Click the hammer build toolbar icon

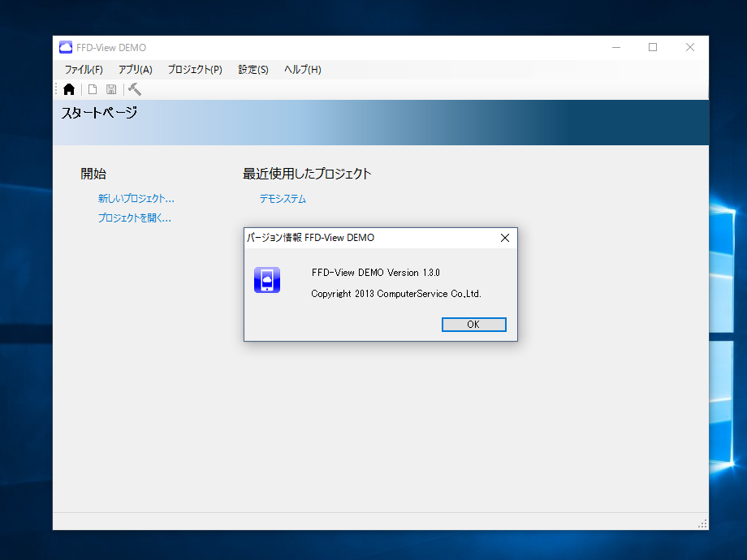coord(135,89)
